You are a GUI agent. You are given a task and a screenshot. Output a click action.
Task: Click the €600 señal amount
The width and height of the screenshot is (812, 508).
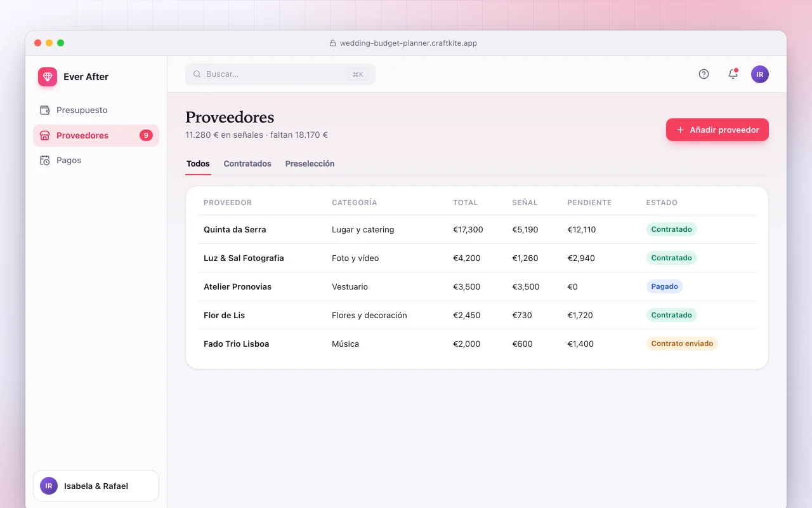[x=522, y=344]
